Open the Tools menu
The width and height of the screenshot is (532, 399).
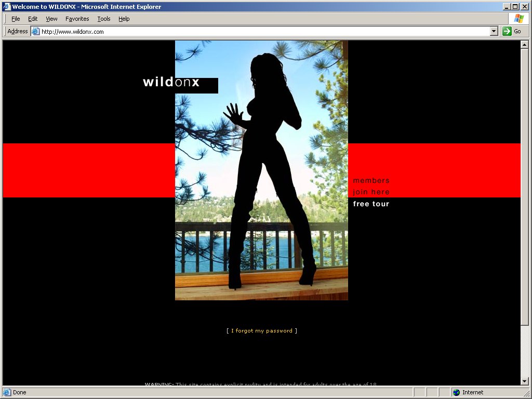pyautogui.click(x=104, y=19)
